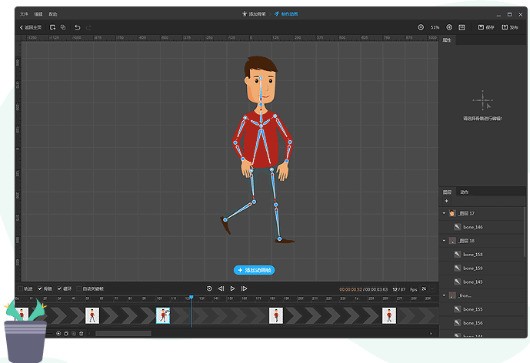This screenshot has width=530, height=363.
Task: Collapse layer 17 with its triangle
Action: click(x=444, y=213)
